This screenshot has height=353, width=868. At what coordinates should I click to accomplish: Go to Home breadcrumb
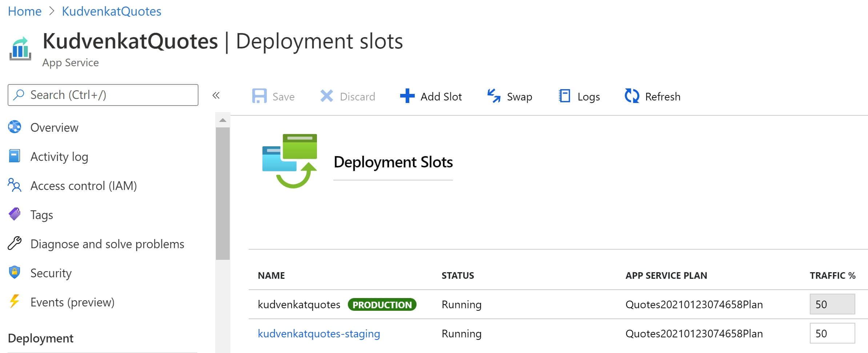click(25, 11)
